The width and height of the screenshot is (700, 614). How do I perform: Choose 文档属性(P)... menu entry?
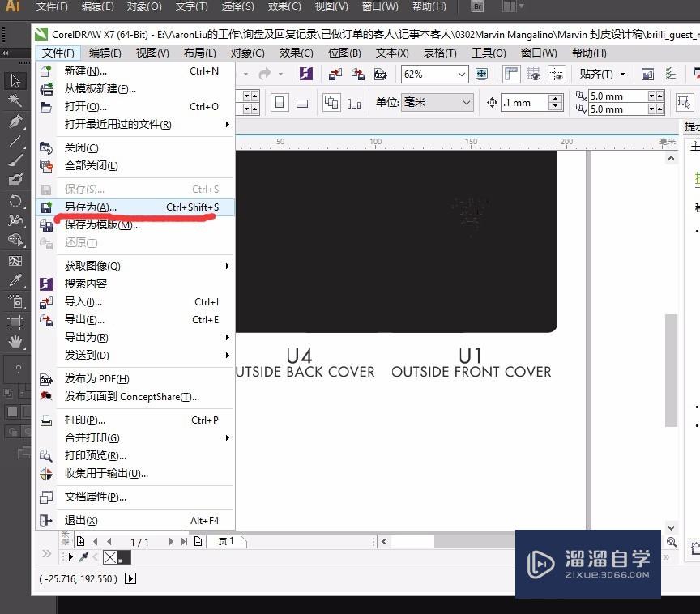tap(134, 497)
